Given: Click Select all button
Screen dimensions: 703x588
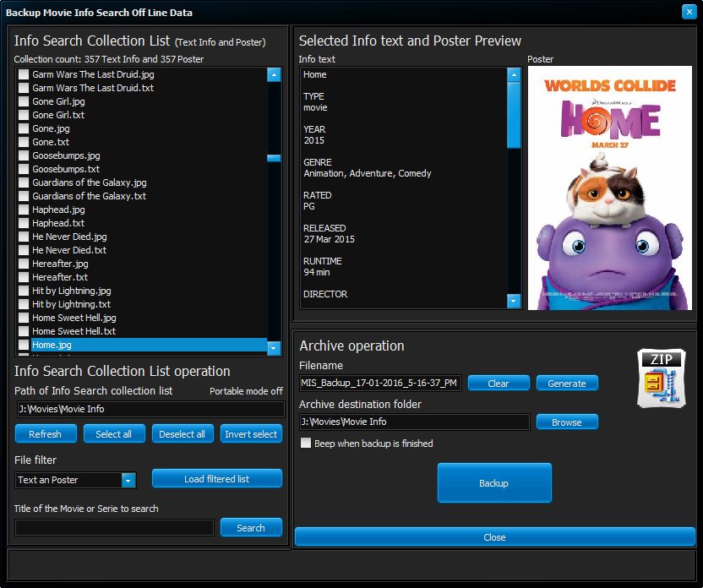Looking at the screenshot, I should coord(114,434).
